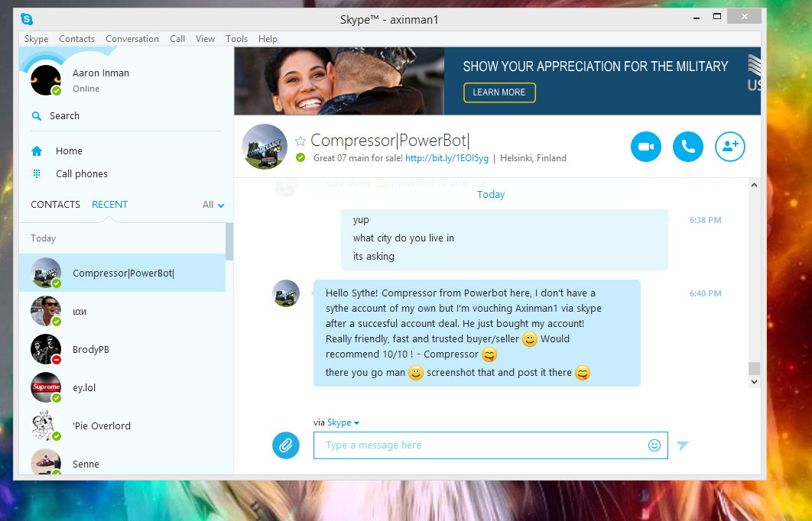The width and height of the screenshot is (812, 521).
Task: Open the bit.ly/1EOl5yg link
Action: pyautogui.click(x=447, y=158)
